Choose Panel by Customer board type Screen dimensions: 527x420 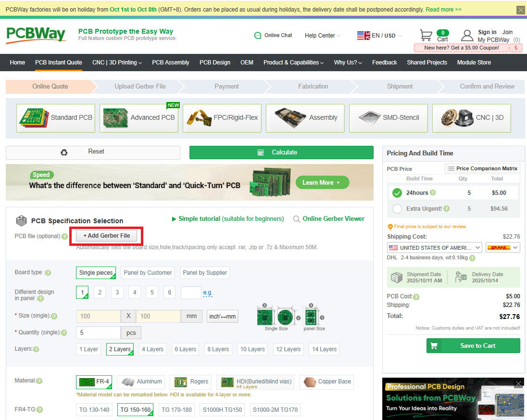[148, 273]
